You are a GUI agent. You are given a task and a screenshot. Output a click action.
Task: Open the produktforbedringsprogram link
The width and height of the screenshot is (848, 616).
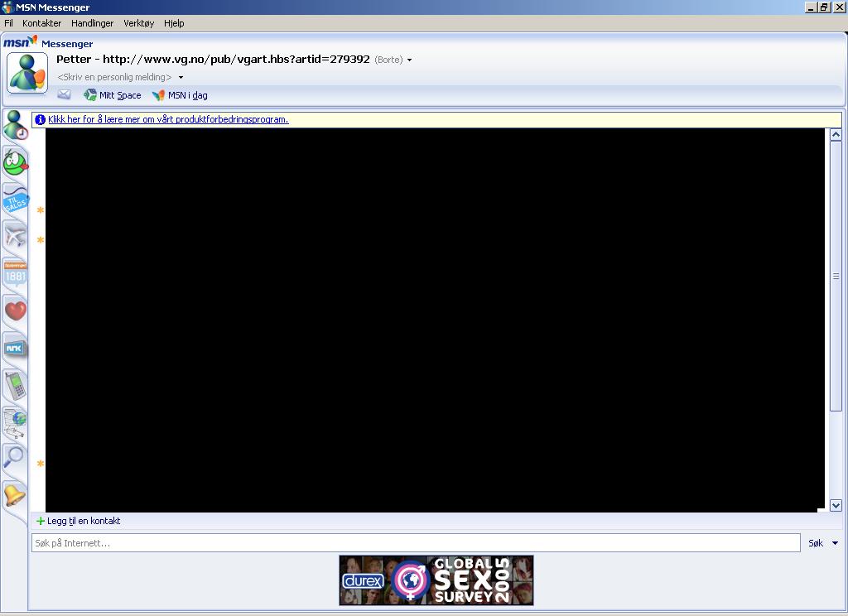(x=168, y=119)
